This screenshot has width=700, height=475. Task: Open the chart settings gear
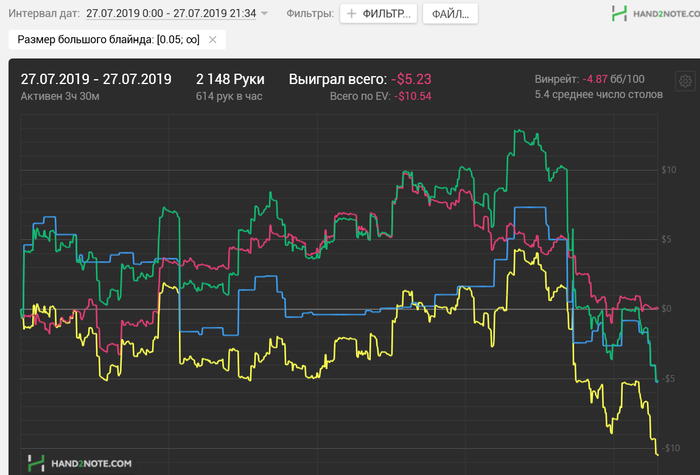(x=685, y=83)
